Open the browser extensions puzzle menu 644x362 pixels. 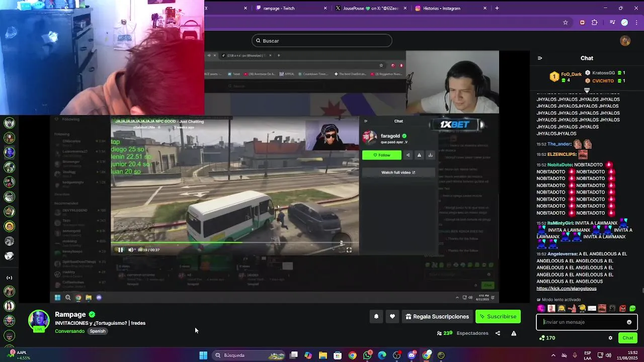595,22
